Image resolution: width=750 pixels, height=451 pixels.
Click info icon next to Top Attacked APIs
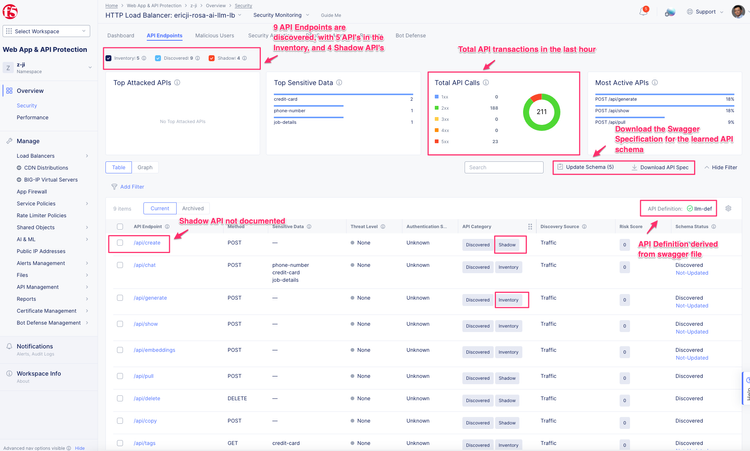[x=177, y=83]
